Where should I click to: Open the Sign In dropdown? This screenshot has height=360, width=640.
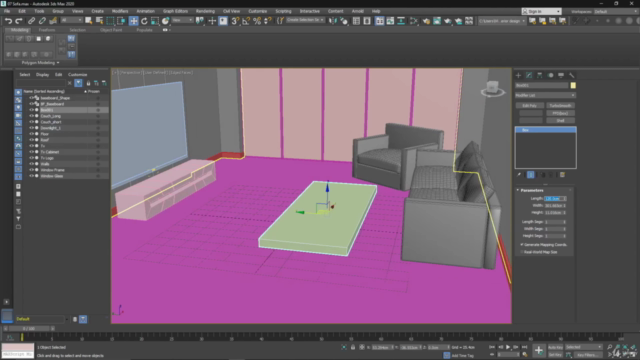pos(542,11)
